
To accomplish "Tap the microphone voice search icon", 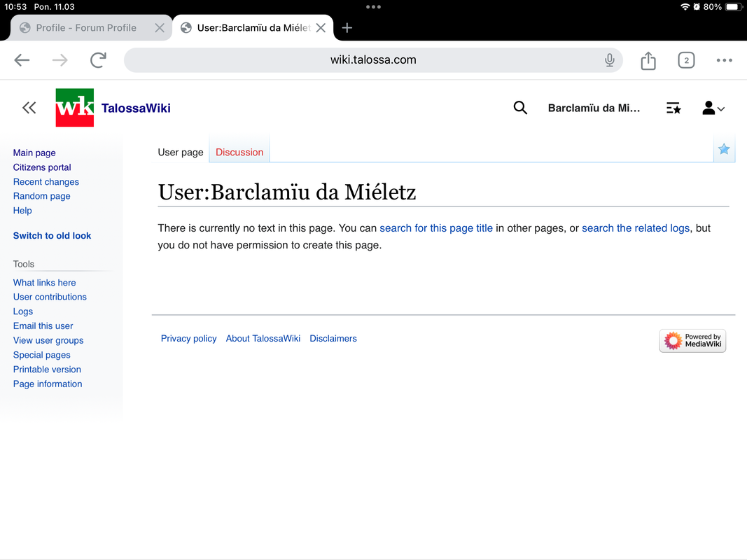I will [609, 60].
